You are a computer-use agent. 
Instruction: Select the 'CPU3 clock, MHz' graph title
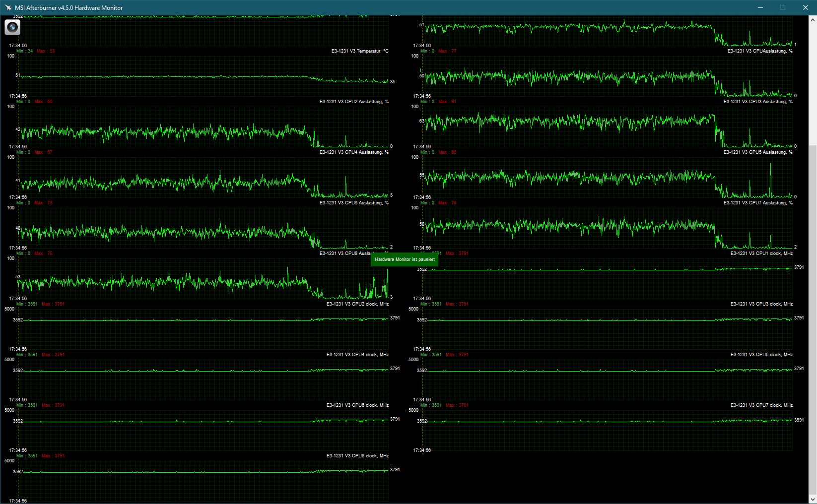761,304
